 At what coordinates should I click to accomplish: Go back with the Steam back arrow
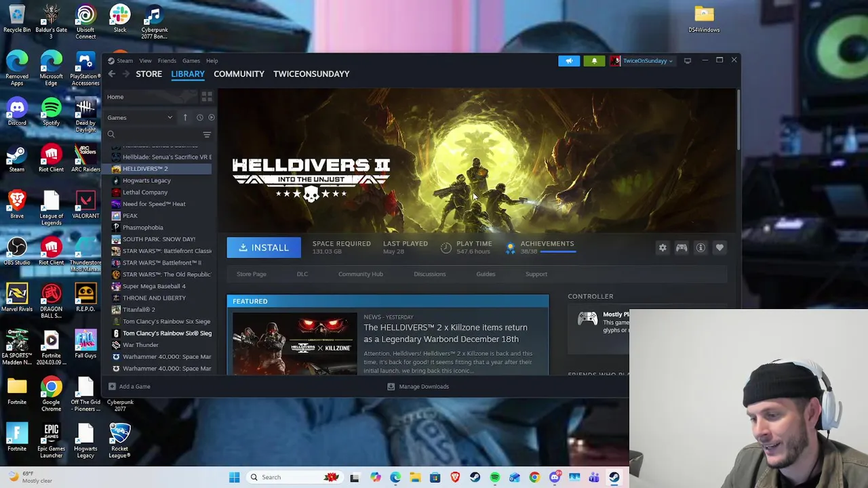pos(112,74)
